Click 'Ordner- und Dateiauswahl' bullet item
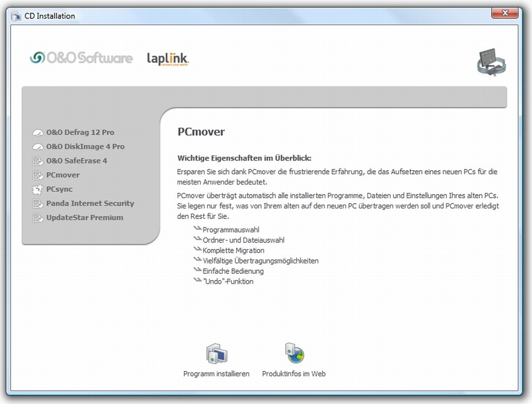 point(243,240)
